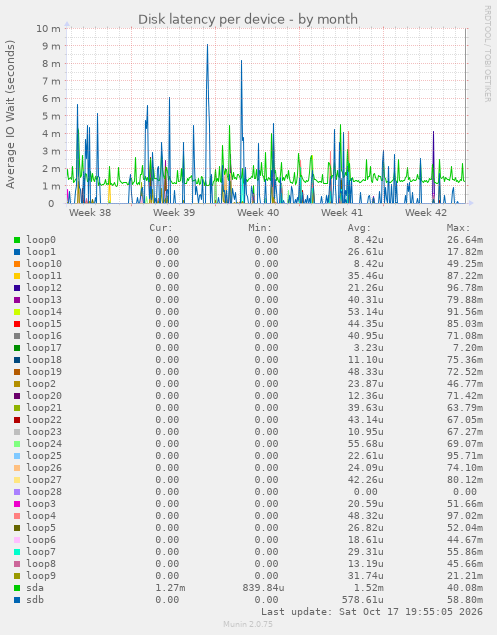Image resolution: width=497 pixels, height=635 pixels.
Task: Click sda minimum value 839.84u
Action: 263,588
